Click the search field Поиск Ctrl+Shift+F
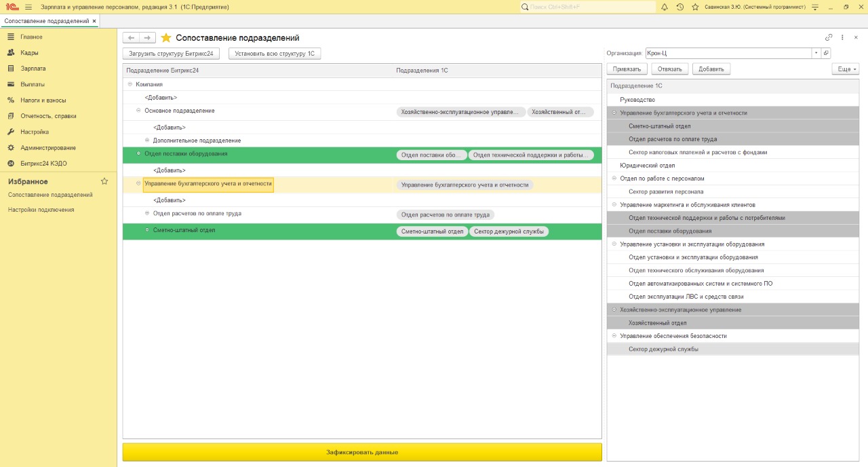Screen dimensions: 868x467 click(x=588, y=7)
